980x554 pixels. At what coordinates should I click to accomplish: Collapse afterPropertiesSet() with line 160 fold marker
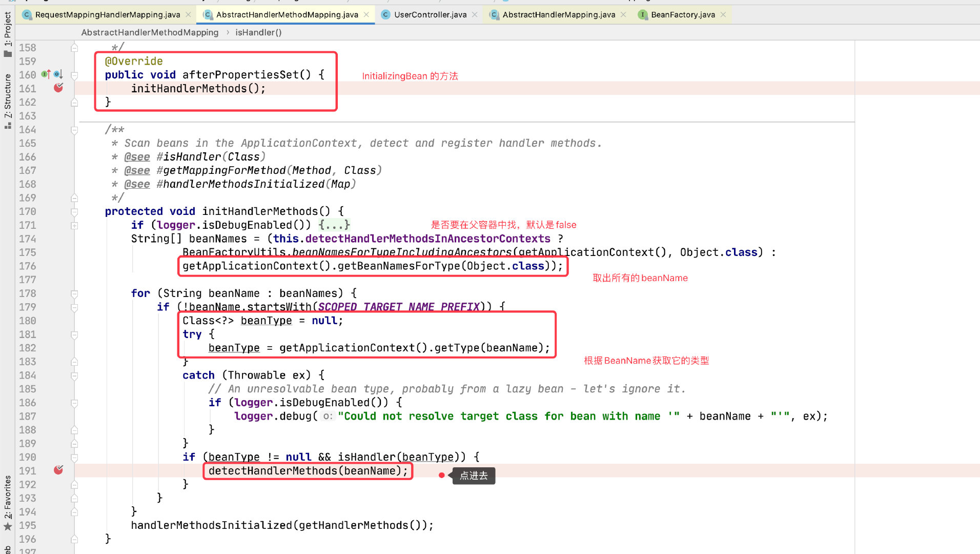(74, 75)
